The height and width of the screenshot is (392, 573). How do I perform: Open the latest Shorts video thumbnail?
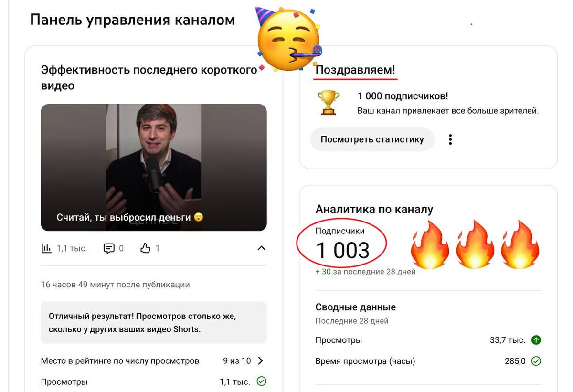pos(154,168)
